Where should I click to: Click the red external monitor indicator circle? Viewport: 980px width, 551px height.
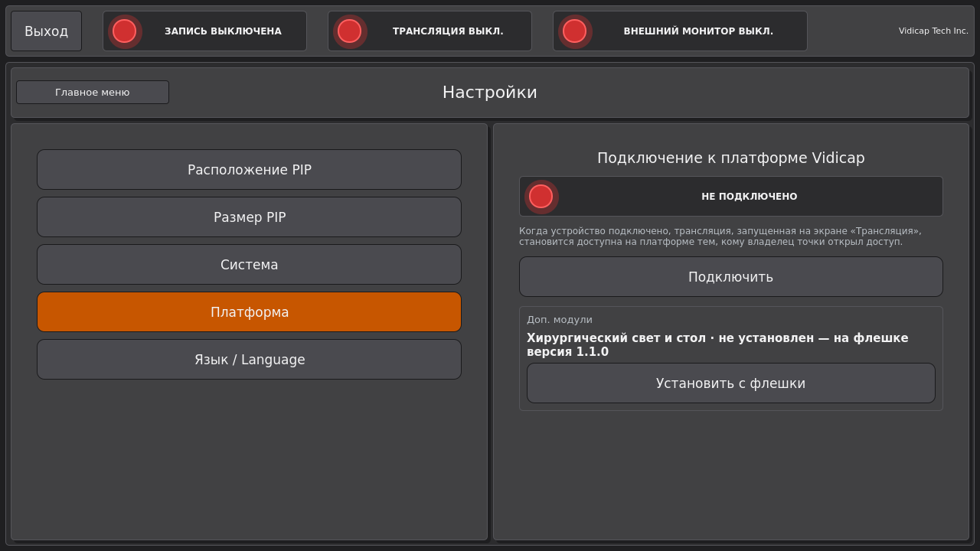click(x=575, y=31)
